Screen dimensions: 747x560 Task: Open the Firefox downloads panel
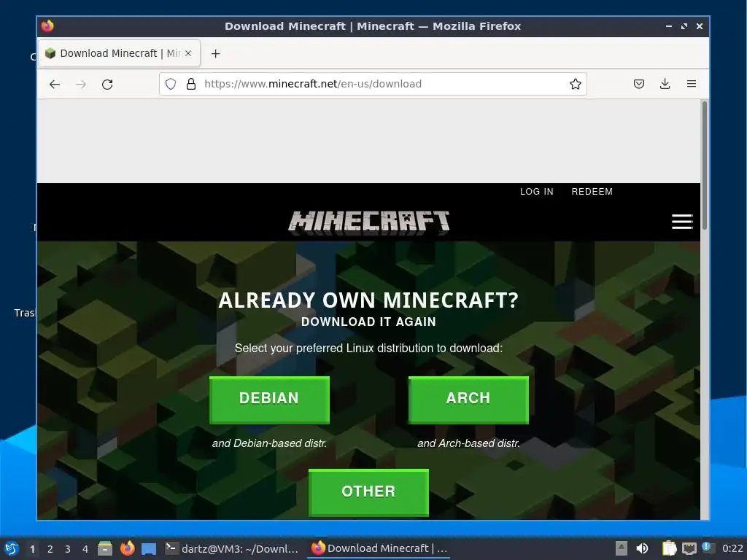(x=665, y=85)
